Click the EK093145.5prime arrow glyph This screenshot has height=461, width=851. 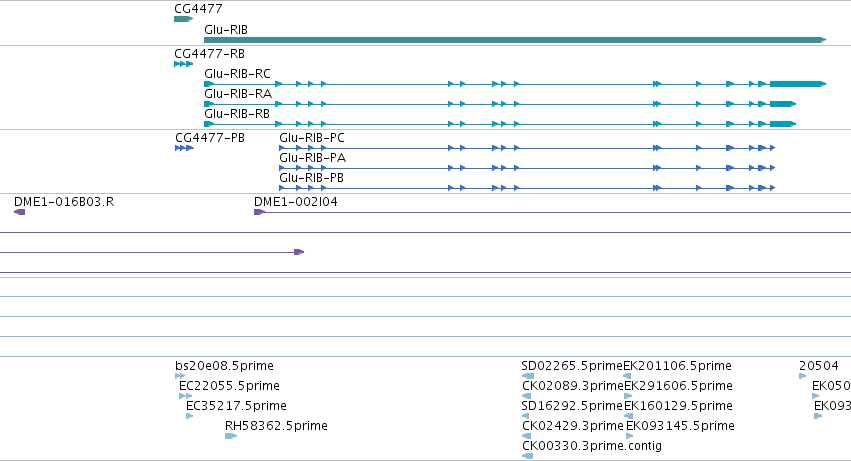[x=630, y=437]
